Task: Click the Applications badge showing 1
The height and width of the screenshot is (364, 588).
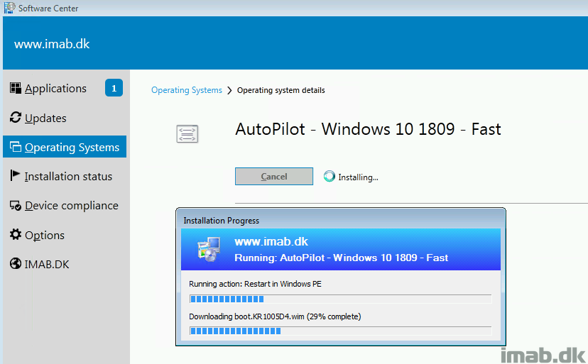Action: [x=114, y=88]
